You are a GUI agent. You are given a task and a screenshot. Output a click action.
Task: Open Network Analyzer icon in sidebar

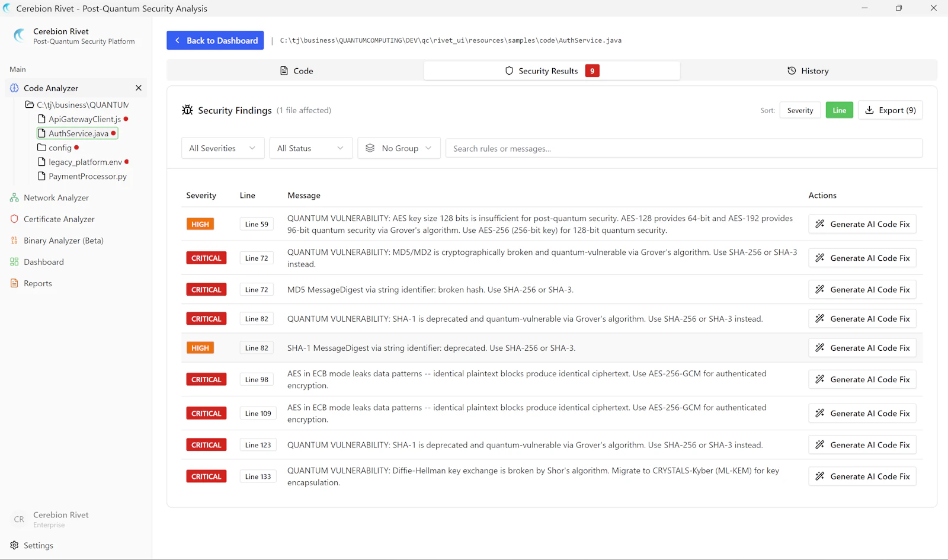pos(14,197)
